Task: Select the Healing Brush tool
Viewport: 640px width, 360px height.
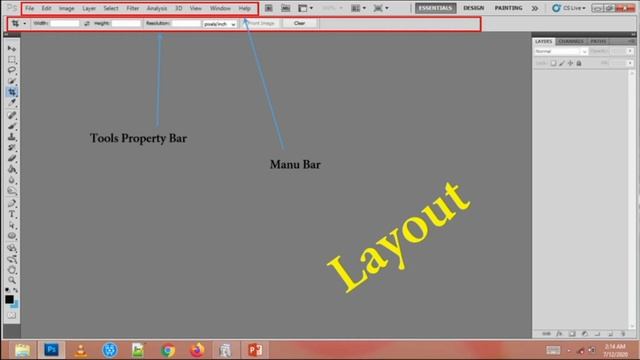Action: pyautogui.click(x=12, y=116)
